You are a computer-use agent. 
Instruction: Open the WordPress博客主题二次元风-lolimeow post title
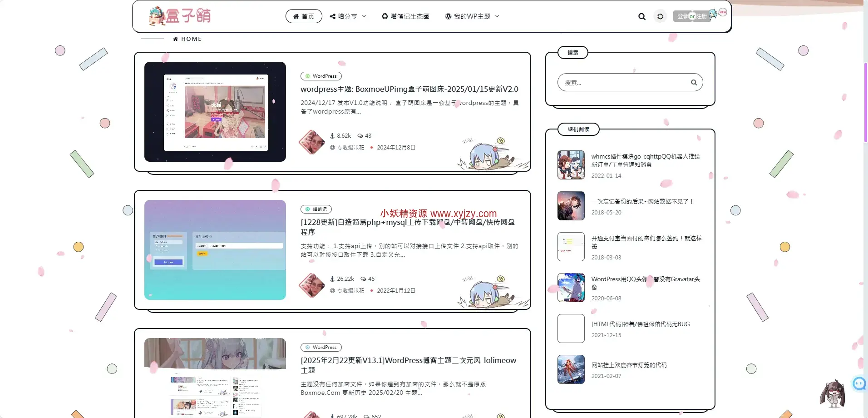pos(409,365)
